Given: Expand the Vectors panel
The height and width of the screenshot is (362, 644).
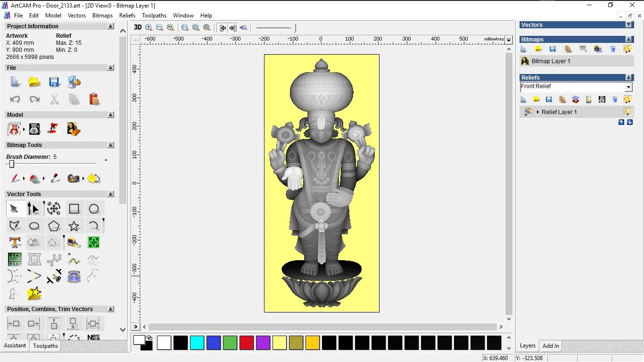Looking at the screenshot, I should point(628,25).
